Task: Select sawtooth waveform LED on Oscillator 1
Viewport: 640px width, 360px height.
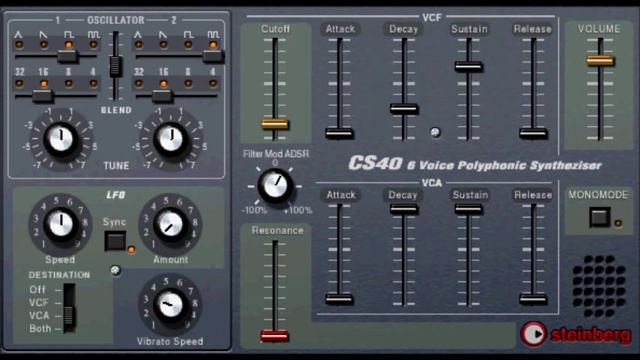Action: point(44,44)
